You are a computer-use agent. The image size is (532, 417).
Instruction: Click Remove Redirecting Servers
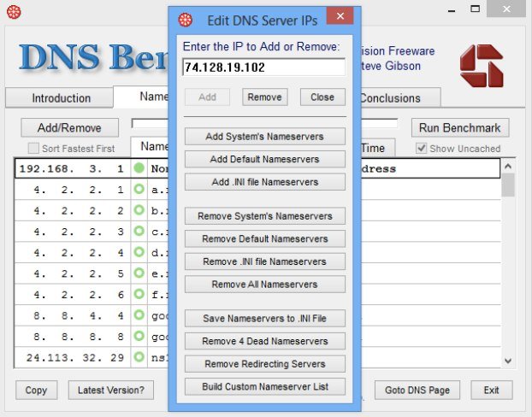point(265,364)
